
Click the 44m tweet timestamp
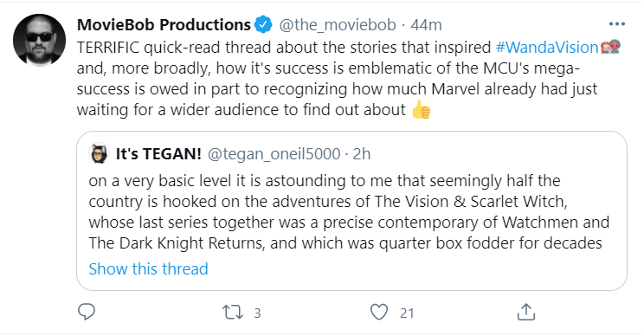point(426,25)
